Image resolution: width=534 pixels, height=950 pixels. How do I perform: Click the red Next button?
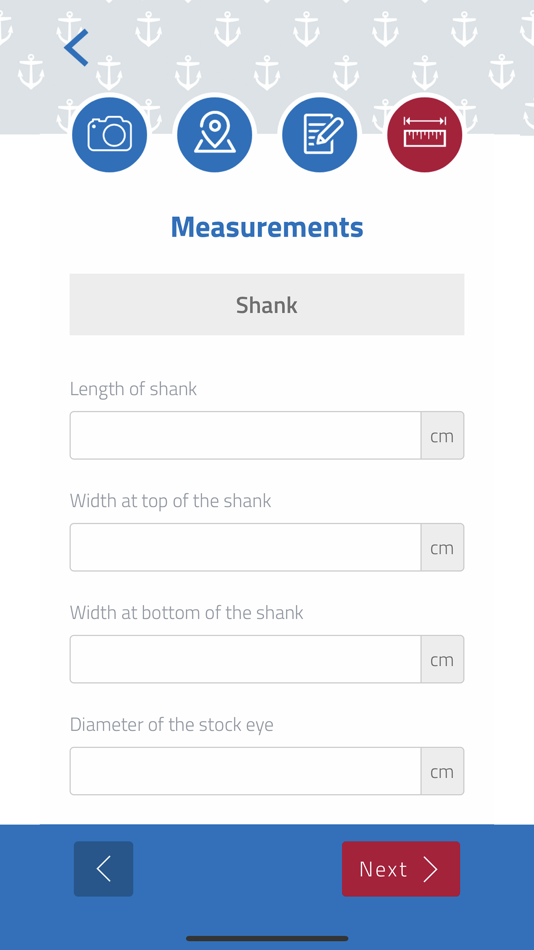click(x=401, y=869)
